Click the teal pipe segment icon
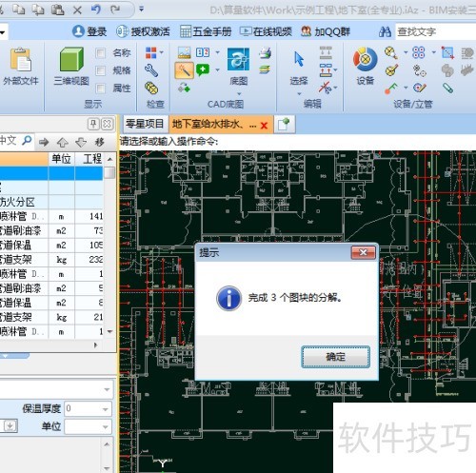The height and width of the screenshot is (473, 476). pos(447,88)
